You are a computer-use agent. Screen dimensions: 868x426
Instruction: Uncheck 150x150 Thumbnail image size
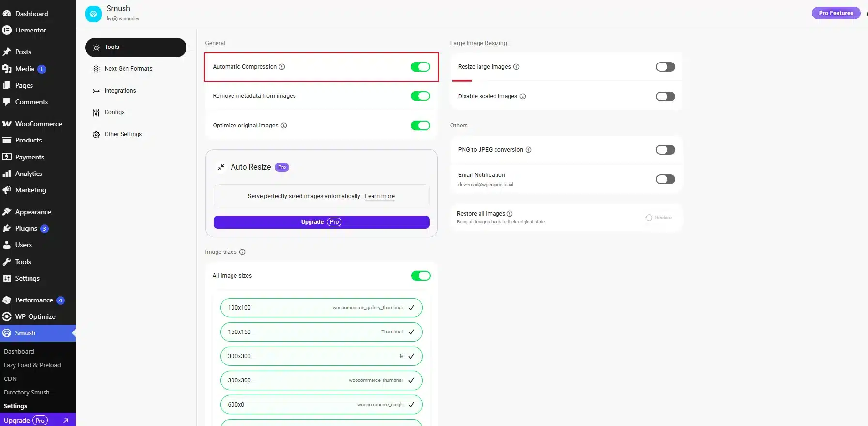pos(321,332)
